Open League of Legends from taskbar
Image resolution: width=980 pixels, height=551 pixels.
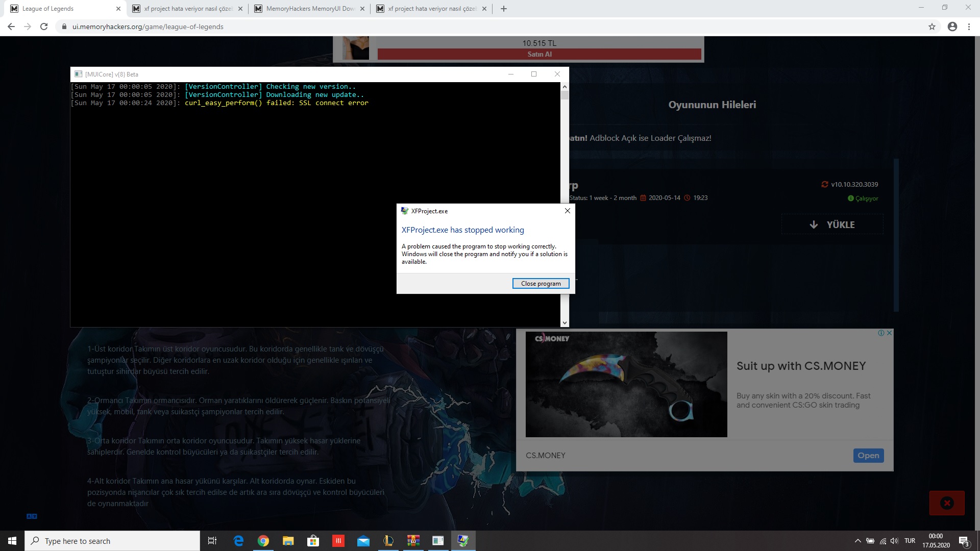(x=388, y=541)
